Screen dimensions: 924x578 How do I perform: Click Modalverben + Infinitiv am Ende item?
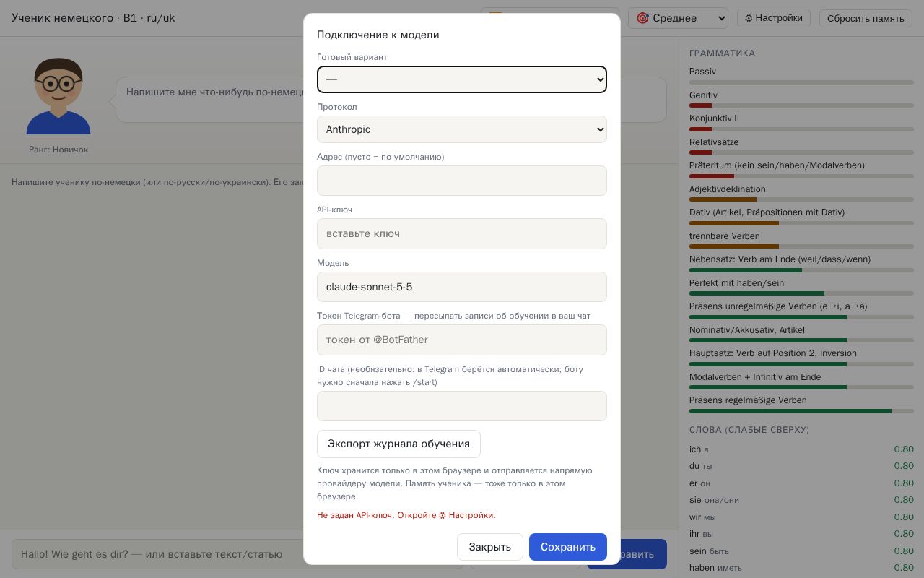(x=801, y=381)
